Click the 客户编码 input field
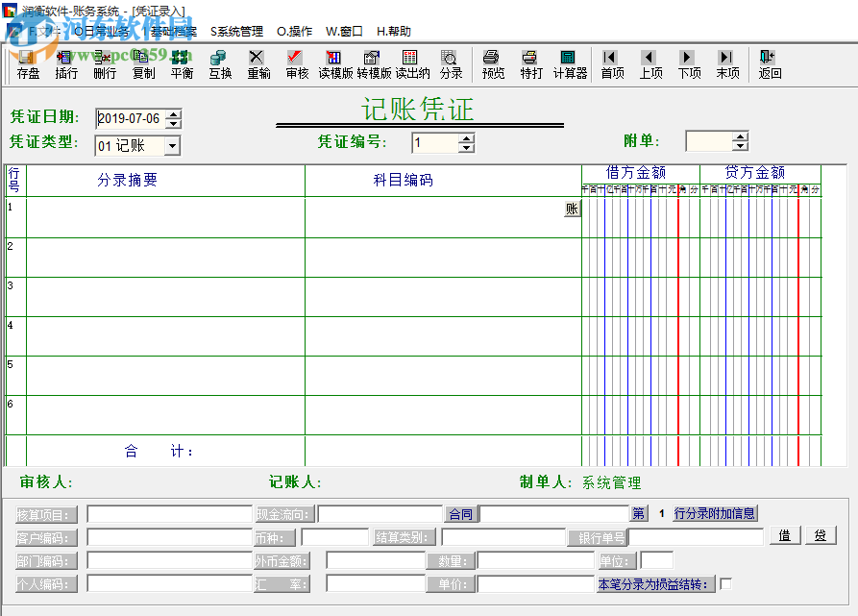Screen dimensions: 858x616 170,537
